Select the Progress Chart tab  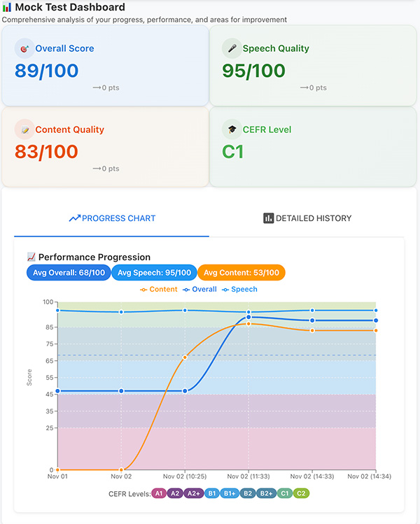(x=112, y=218)
